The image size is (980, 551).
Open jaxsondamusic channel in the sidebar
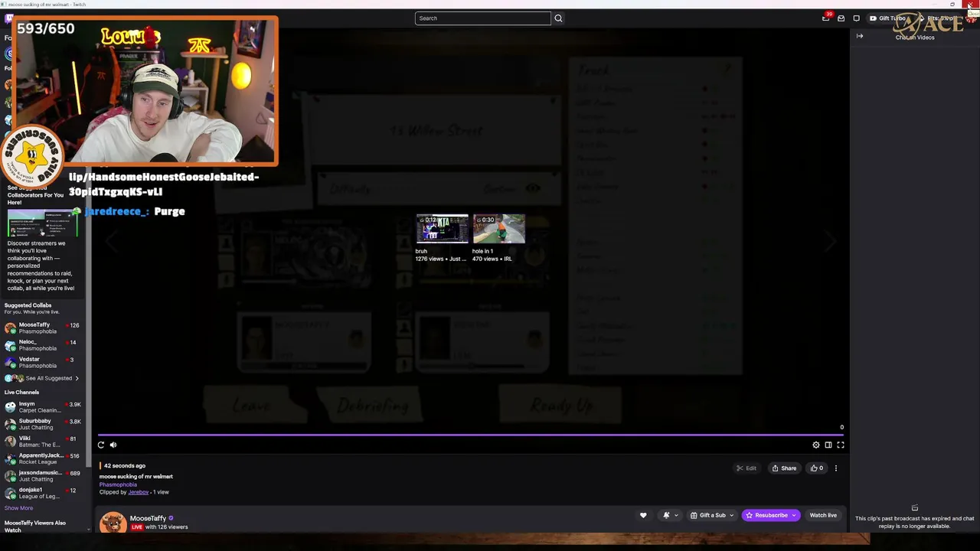point(42,476)
